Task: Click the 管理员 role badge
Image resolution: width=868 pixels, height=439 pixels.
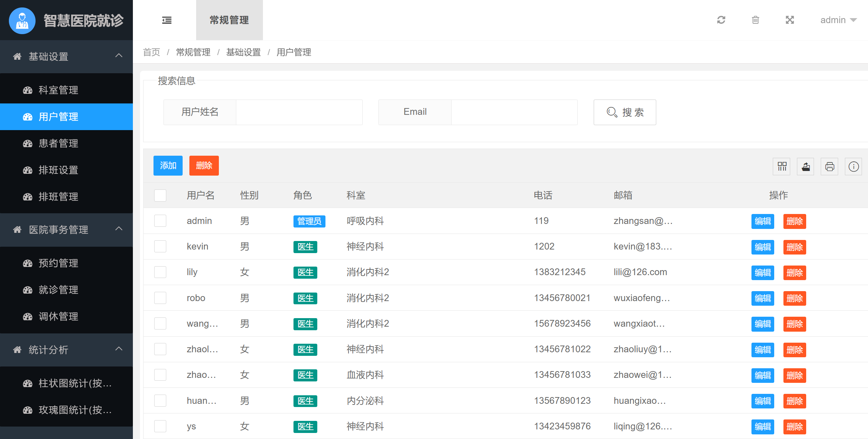Action: [309, 221]
